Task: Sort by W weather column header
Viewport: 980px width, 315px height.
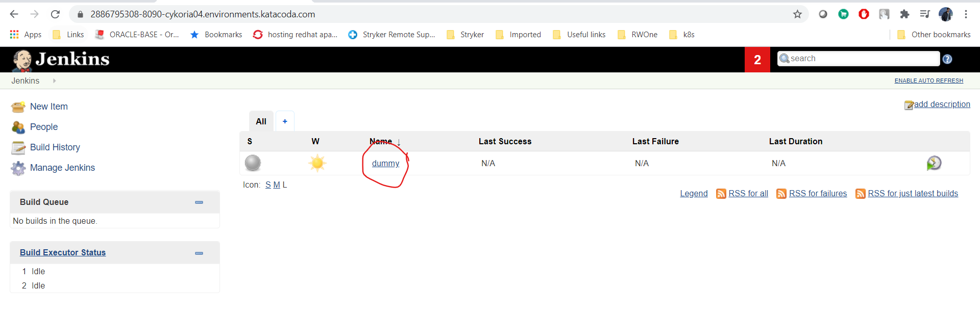Action: click(x=315, y=141)
